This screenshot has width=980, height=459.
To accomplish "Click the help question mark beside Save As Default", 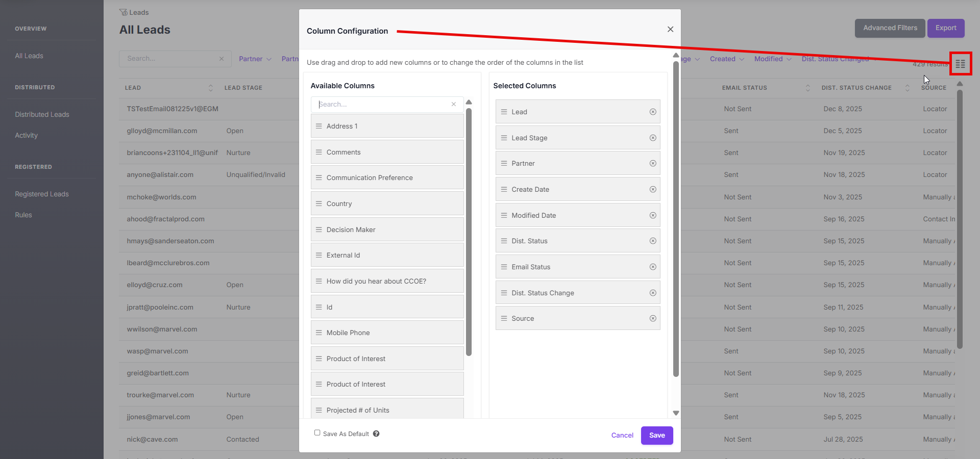I will point(376,433).
